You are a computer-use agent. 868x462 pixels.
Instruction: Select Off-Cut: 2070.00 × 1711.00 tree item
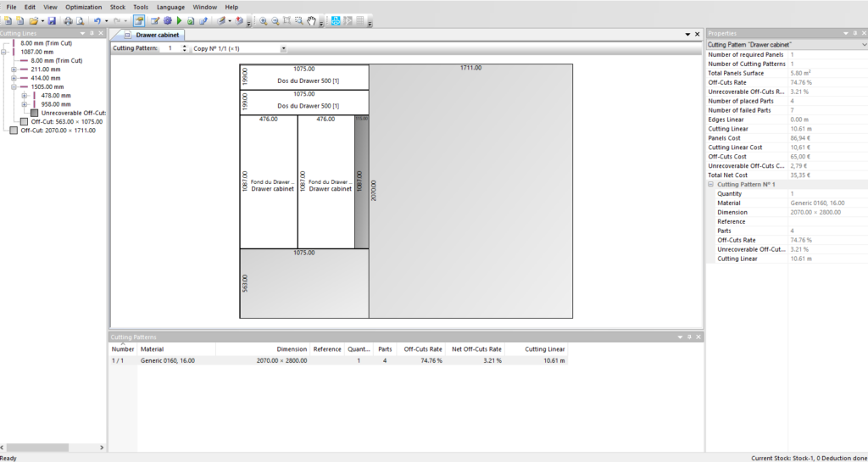coord(58,131)
